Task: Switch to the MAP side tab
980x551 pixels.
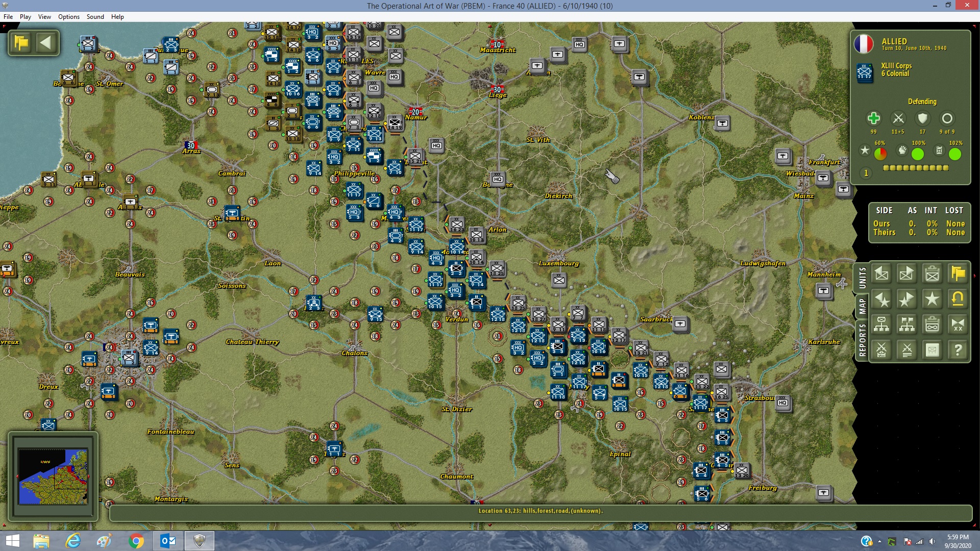Action: pyautogui.click(x=862, y=306)
